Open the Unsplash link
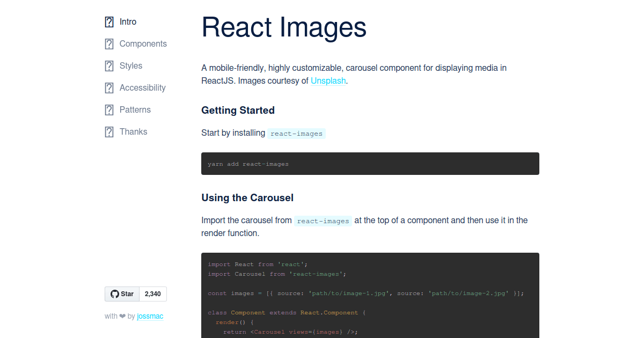 (x=328, y=80)
